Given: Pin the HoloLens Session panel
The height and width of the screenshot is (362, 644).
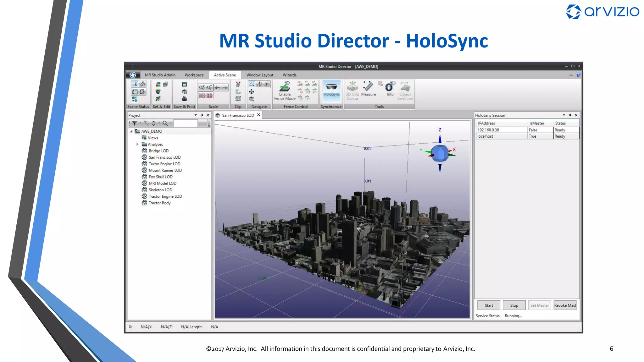Looking at the screenshot, I should pyautogui.click(x=570, y=115).
